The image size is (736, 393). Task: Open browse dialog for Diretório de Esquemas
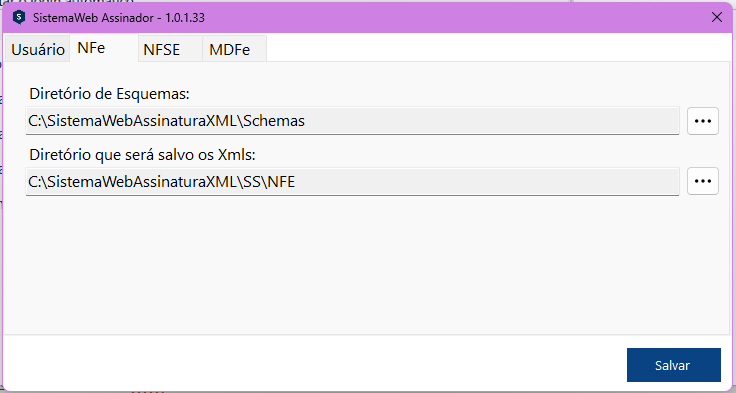click(x=703, y=121)
